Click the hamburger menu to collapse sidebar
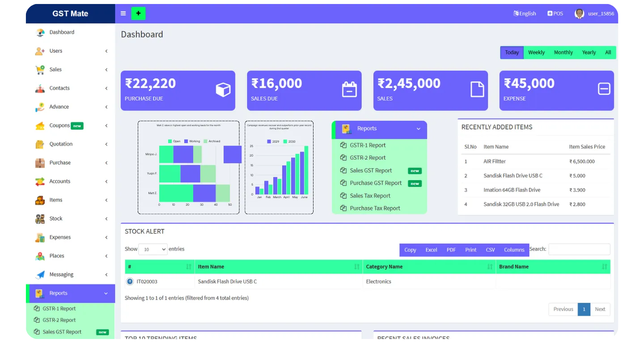The image size is (644, 343). point(123,13)
